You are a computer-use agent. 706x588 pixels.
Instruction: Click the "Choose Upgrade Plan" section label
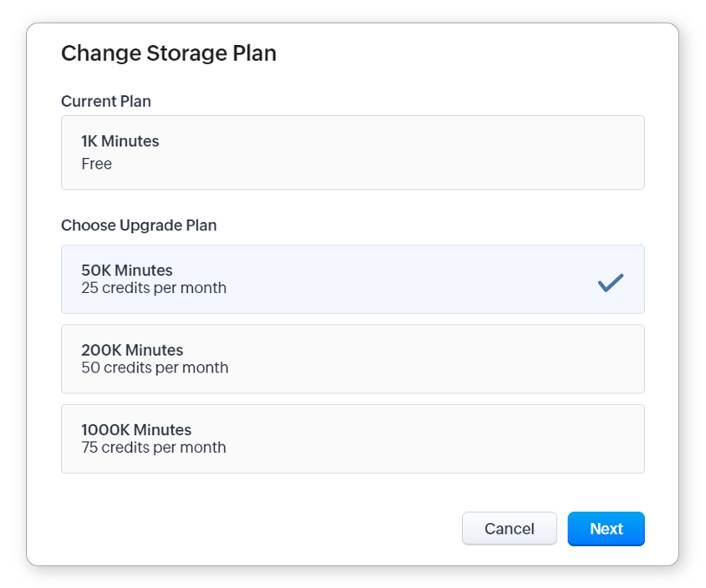click(139, 226)
